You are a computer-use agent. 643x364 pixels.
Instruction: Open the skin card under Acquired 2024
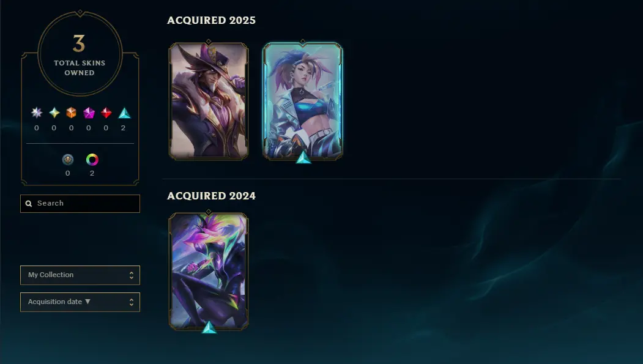pos(209,271)
